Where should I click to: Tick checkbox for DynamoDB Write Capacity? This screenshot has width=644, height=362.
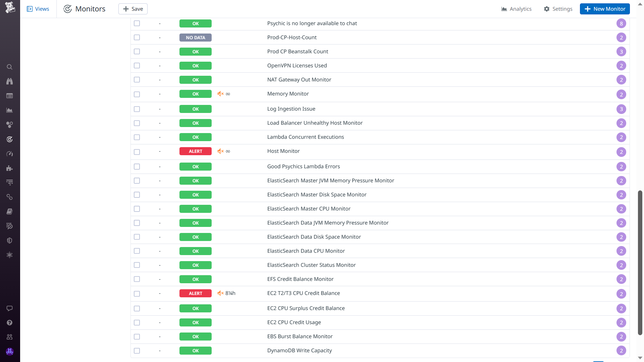(x=137, y=351)
